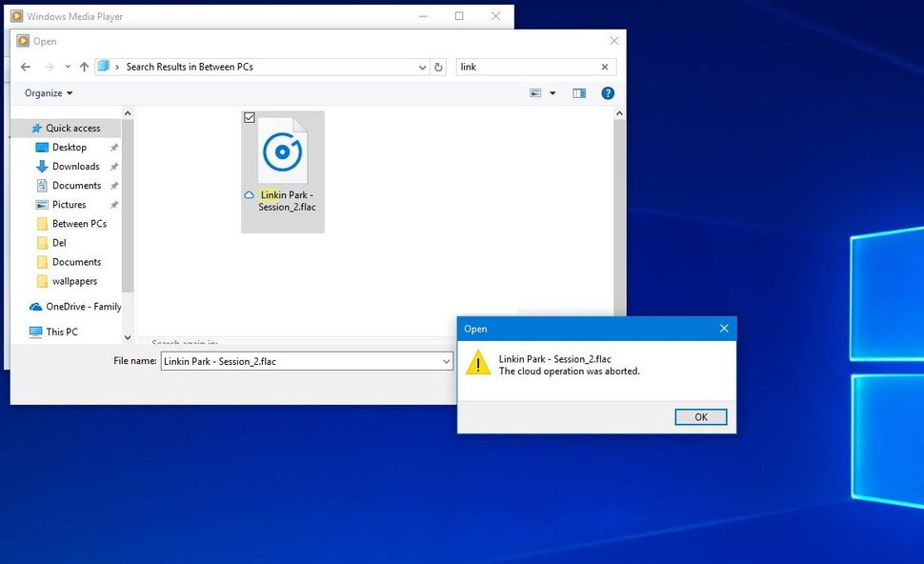Expand the address bar dropdown arrow
This screenshot has height=564, width=924.
point(422,67)
